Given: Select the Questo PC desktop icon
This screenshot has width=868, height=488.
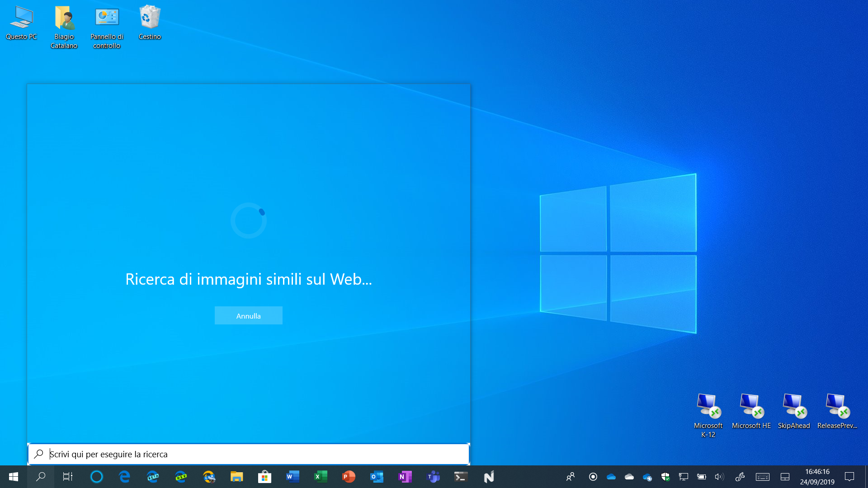Looking at the screenshot, I should [x=21, y=23].
